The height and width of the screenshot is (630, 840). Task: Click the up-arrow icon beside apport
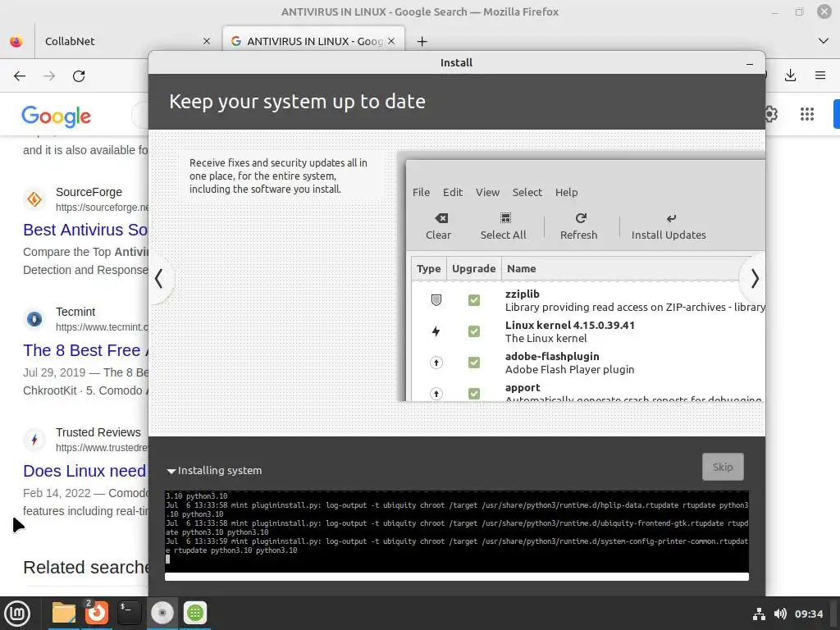coord(436,394)
